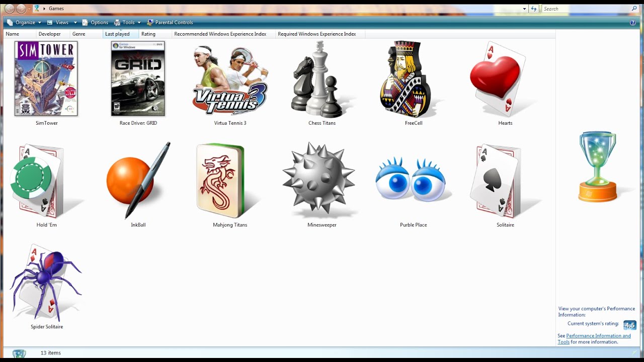Sort by the Developer column header
644x362 pixels.
click(x=53, y=34)
